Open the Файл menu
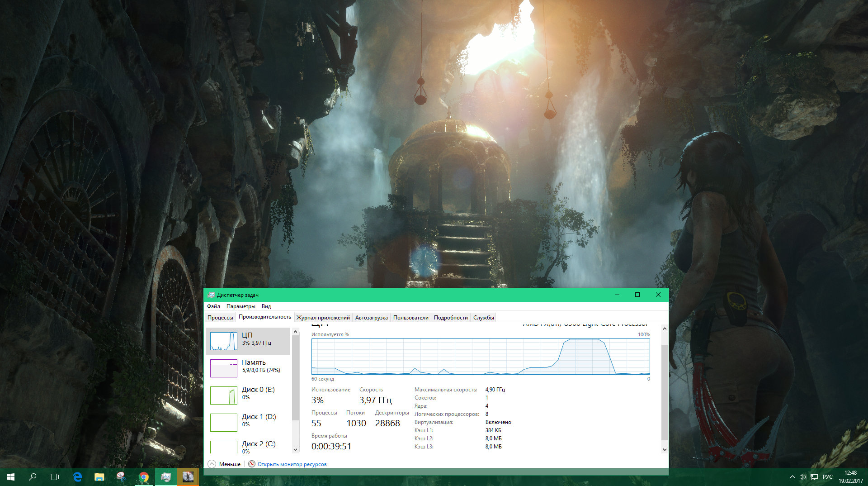 [x=213, y=306]
